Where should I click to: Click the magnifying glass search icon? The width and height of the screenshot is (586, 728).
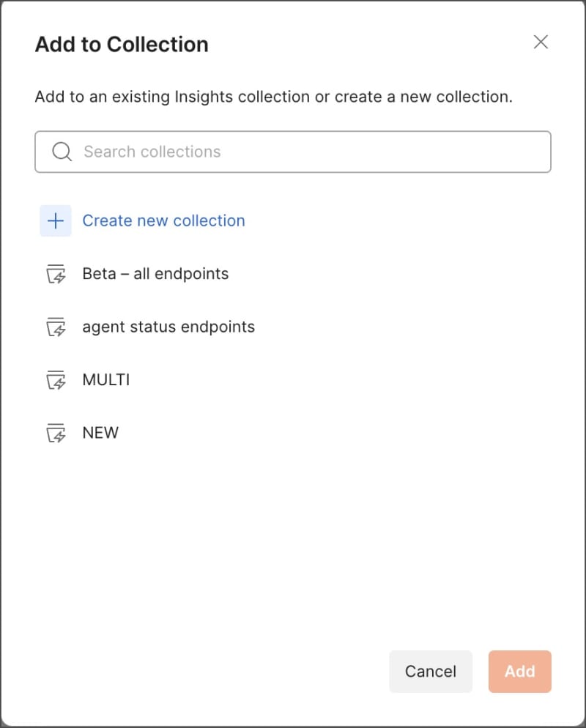62,152
